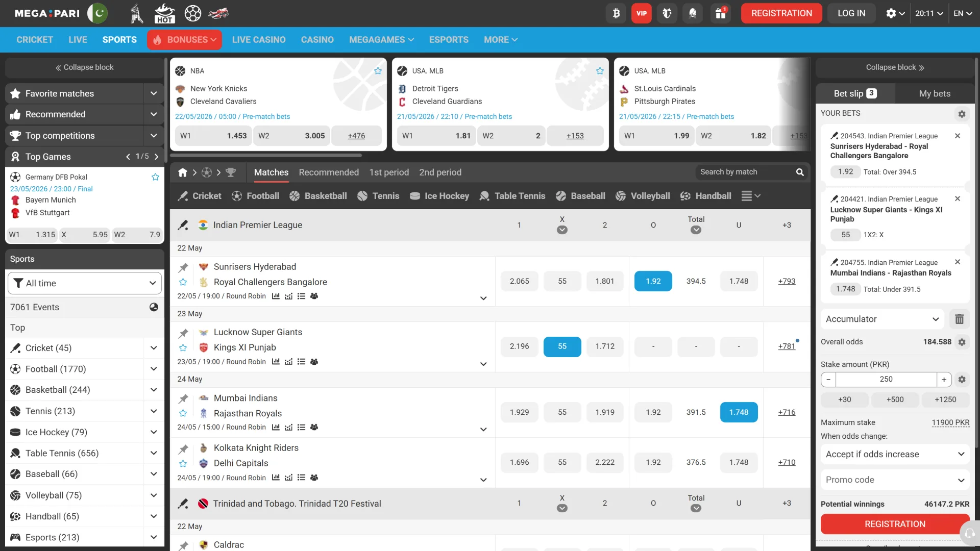980x551 pixels.
Task: Open bet slip settings gear
Action: point(962,114)
